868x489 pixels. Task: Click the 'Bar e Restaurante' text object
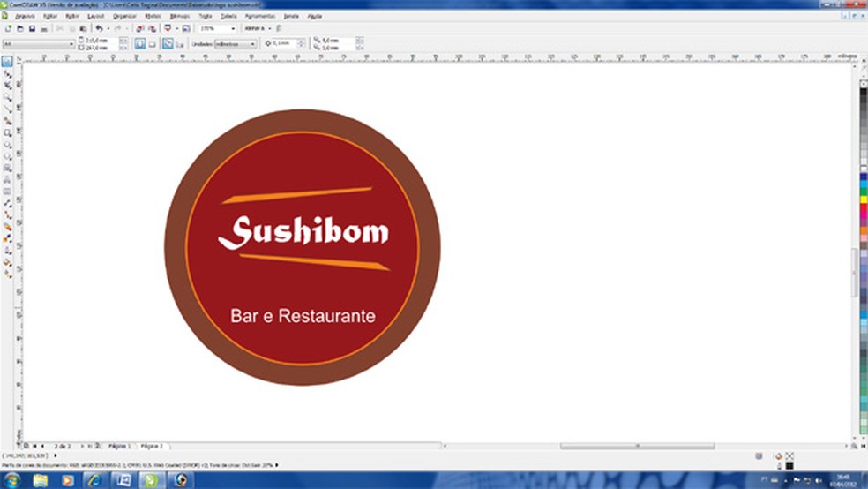click(303, 316)
